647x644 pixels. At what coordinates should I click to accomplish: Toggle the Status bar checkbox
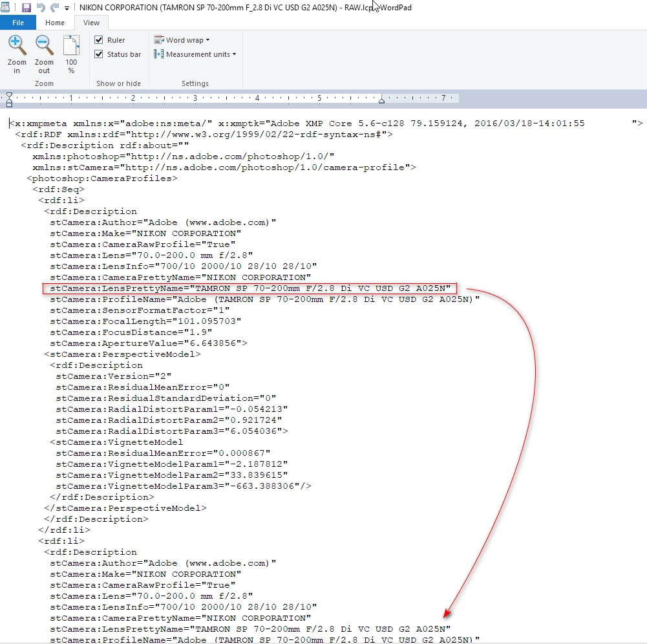(x=99, y=54)
